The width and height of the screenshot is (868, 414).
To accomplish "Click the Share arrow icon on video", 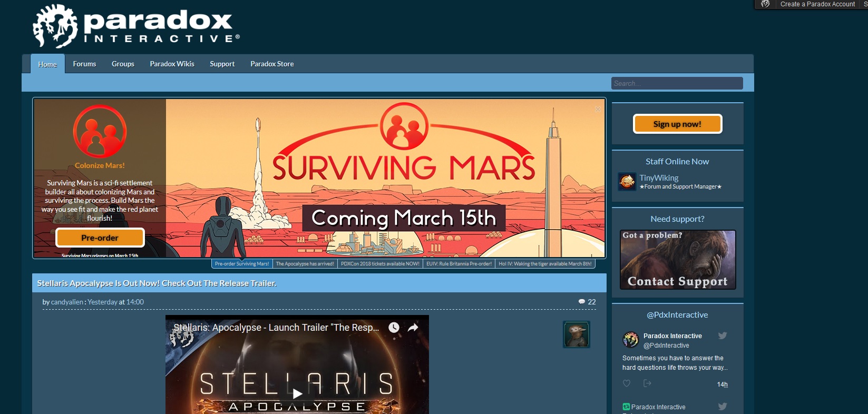I will pos(413,328).
